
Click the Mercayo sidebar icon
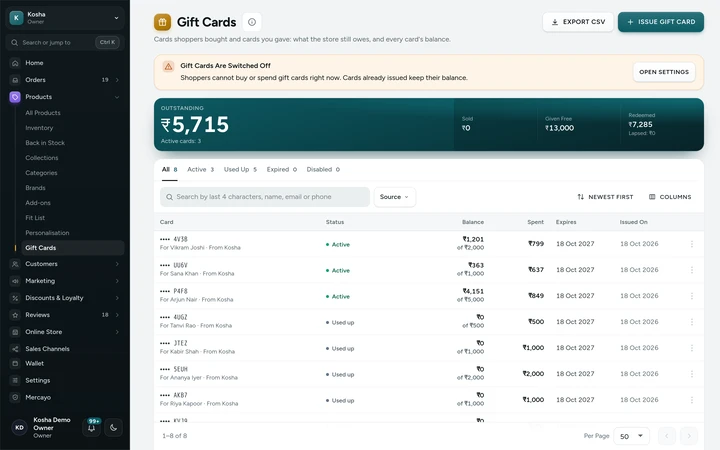(x=15, y=398)
